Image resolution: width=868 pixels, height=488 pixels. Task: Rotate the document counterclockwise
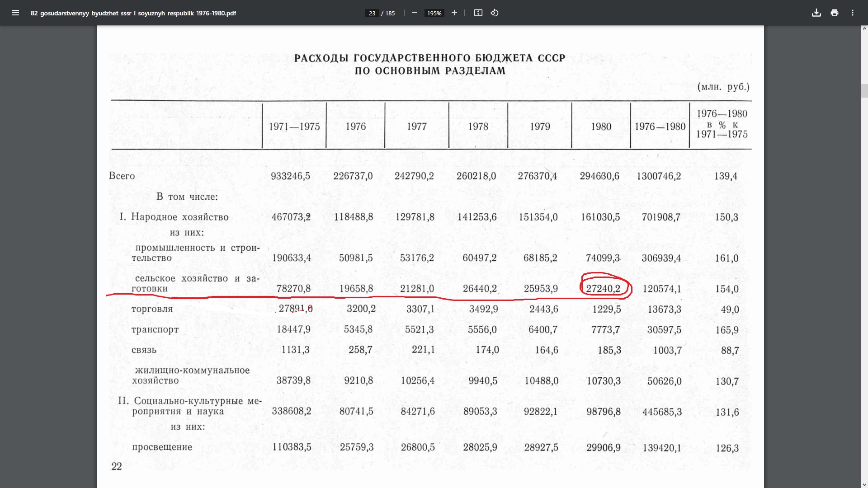[x=495, y=13]
